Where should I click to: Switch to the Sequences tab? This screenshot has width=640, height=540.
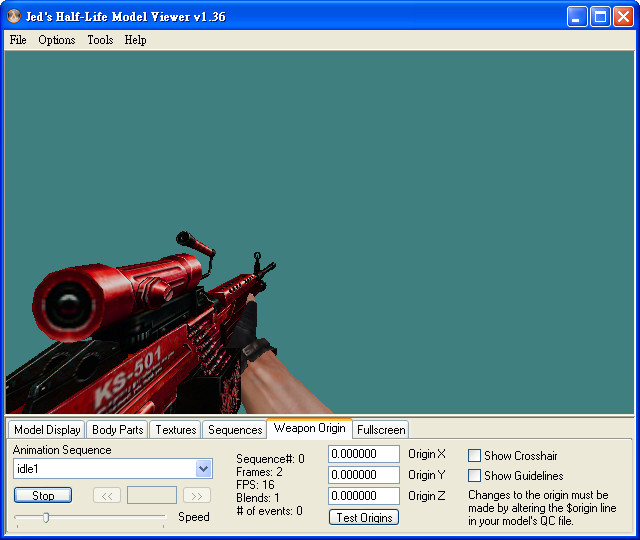coord(235,430)
